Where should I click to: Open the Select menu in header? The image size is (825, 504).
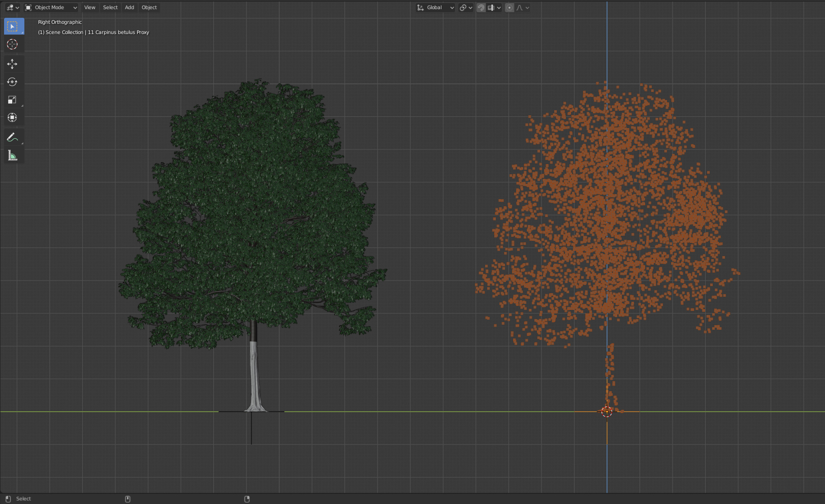coord(110,8)
